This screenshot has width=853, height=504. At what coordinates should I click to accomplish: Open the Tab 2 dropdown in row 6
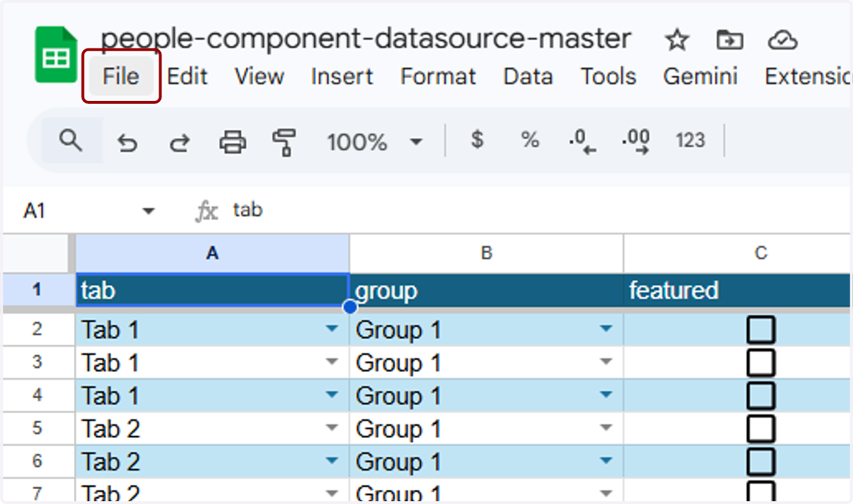pyautogui.click(x=331, y=461)
